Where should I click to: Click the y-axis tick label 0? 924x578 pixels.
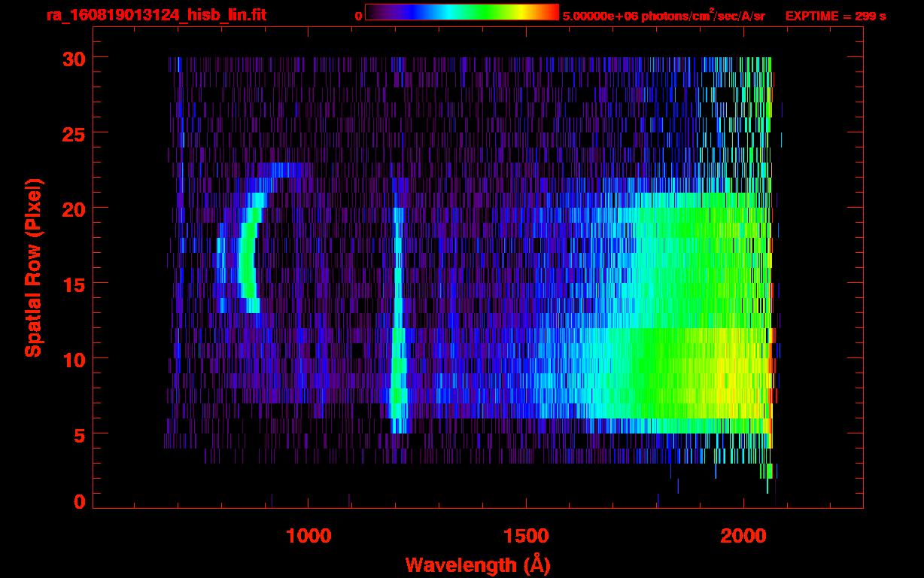coord(78,502)
